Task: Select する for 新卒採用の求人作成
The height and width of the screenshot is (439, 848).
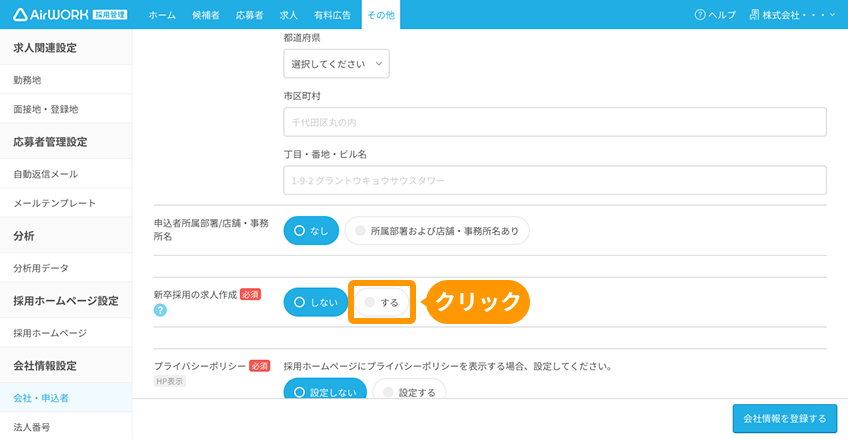Action: tap(382, 302)
